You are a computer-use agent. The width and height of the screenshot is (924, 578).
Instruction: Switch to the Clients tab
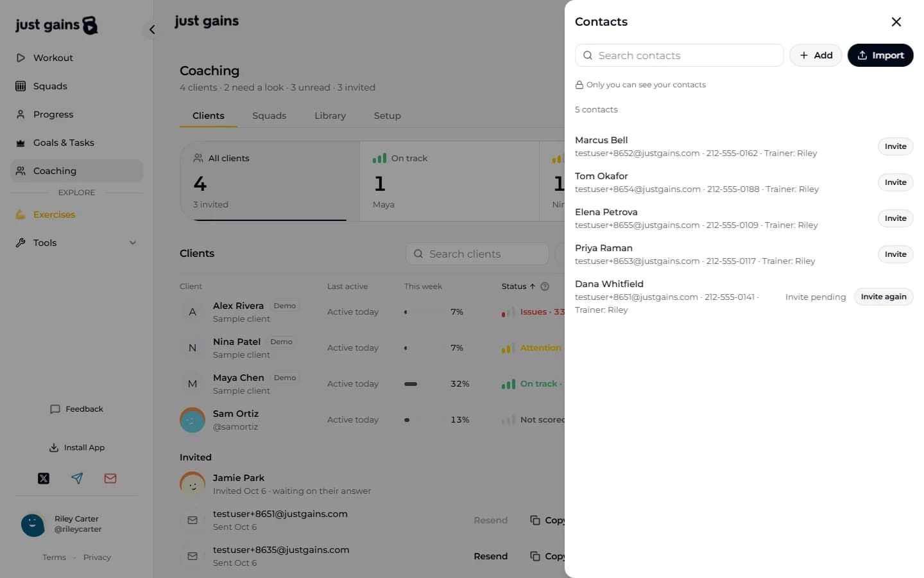coord(209,116)
